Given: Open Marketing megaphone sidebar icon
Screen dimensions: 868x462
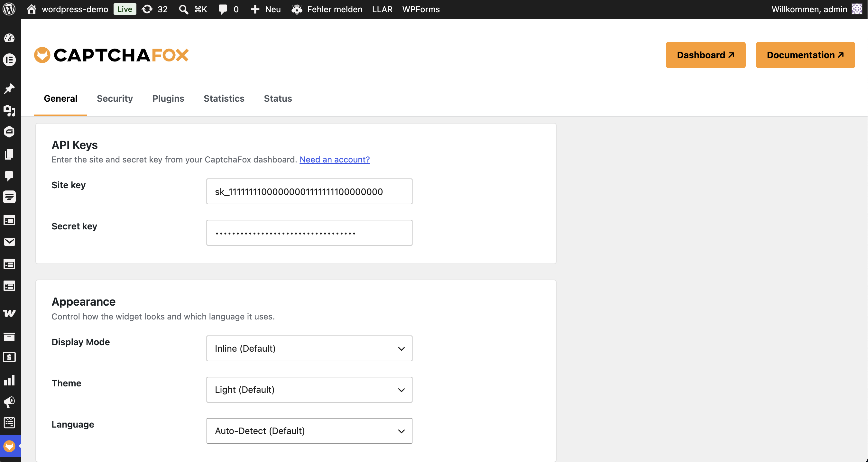Looking at the screenshot, I should [x=9, y=402].
